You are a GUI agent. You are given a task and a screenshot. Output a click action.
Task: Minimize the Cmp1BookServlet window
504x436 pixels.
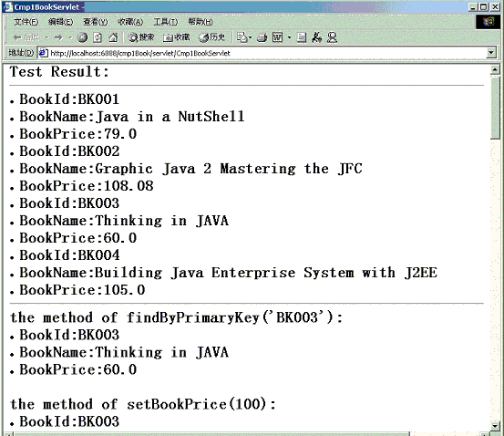tap(473, 7)
